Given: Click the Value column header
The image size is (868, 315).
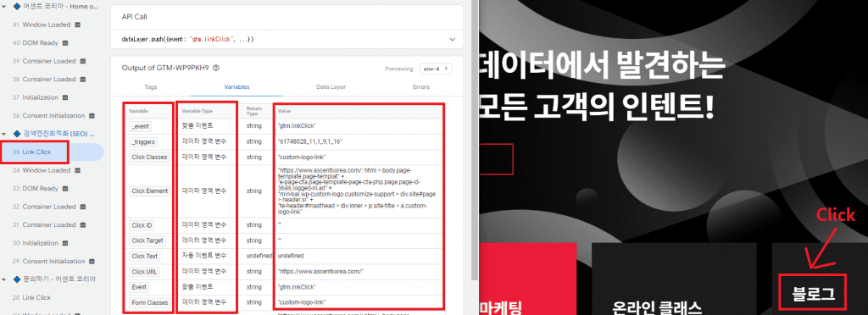Looking at the screenshot, I should click(283, 111).
